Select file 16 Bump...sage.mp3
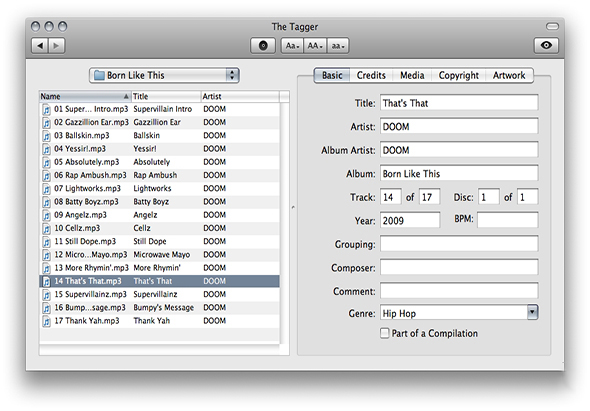Image resolution: width=590 pixels, height=411 pixels. coord(160,307)
